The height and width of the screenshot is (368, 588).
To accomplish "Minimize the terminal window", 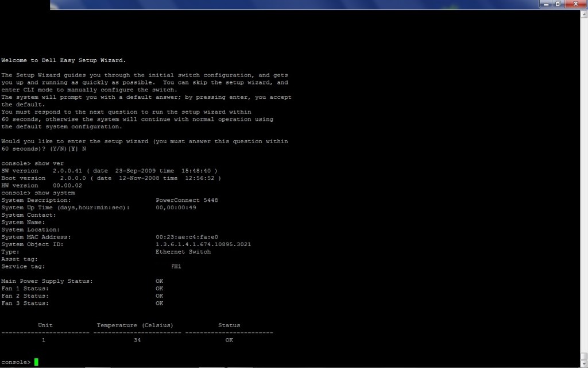I will [546, 4].
